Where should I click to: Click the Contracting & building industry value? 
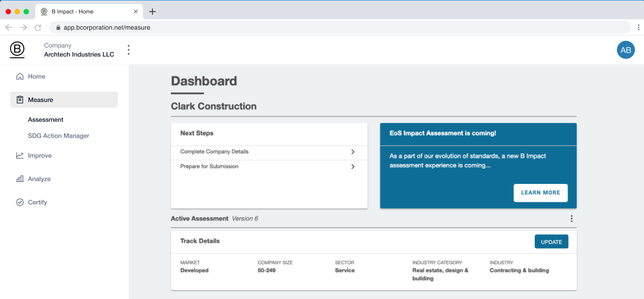click(x=520, y=271)
